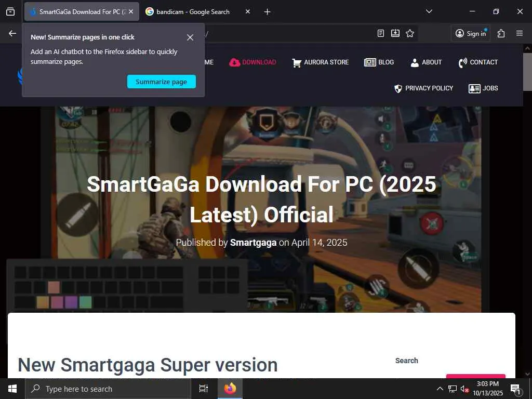Click the phone icon beside CONTACT
The image size is (532, 399).
tap(462, 63)
